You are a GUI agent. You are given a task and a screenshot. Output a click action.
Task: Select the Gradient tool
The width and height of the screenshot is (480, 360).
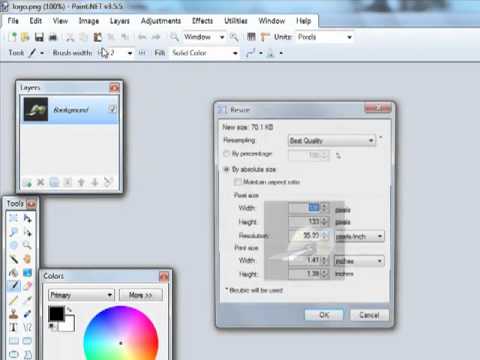point(27,273)
